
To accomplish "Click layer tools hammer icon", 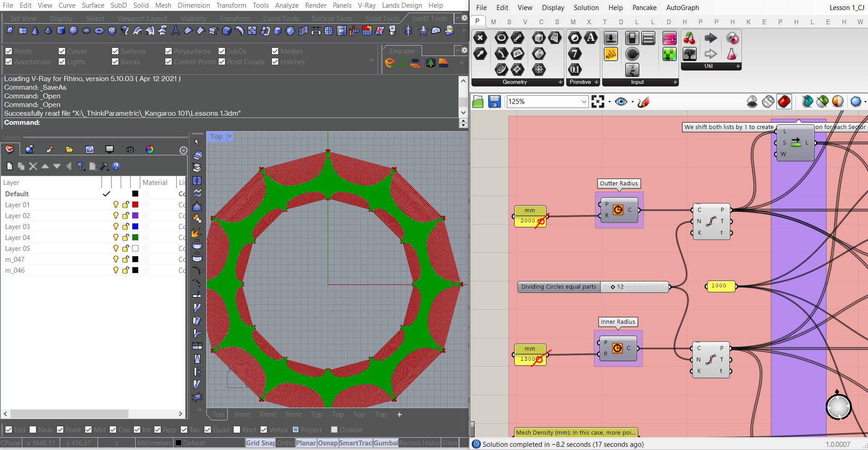I will tap(104, 166).
